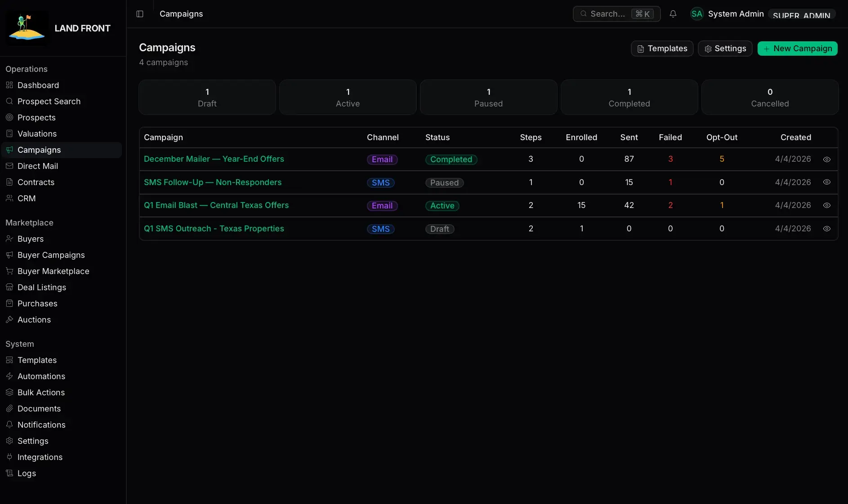Focus the Search input field
Screen dimensions: 848x504
pyautogui.click(x=616, y=14)
